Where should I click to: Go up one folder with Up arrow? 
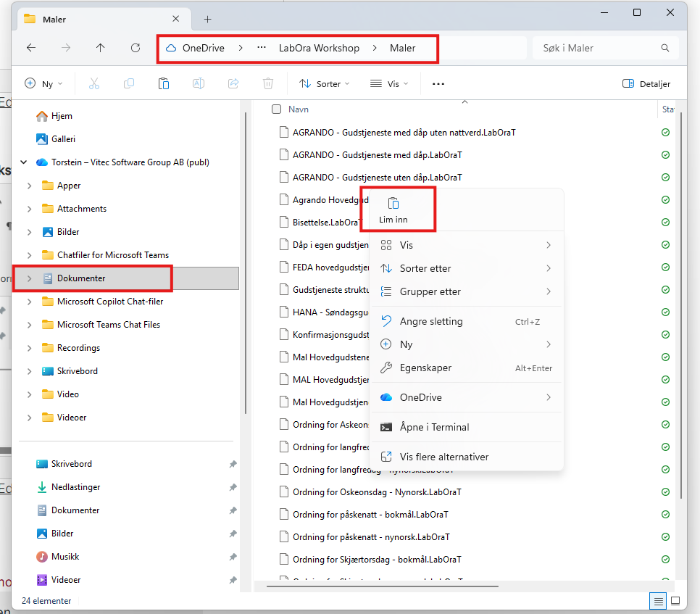(x=100, y=48)
